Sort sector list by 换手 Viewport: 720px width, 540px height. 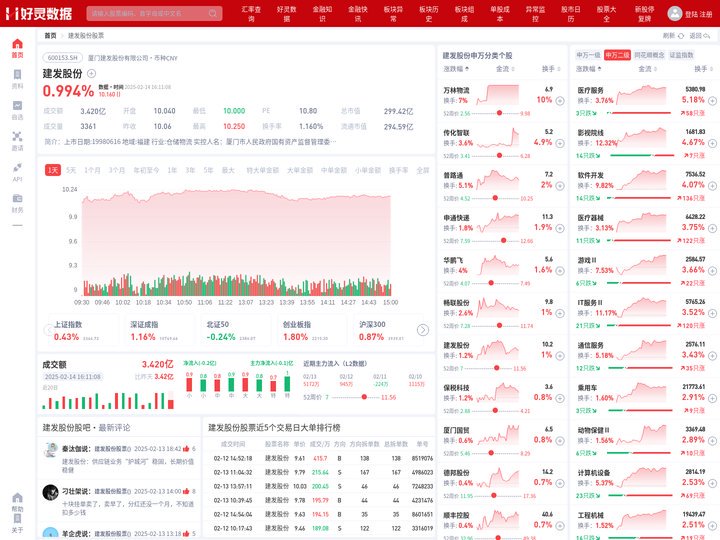coord(703,69)
